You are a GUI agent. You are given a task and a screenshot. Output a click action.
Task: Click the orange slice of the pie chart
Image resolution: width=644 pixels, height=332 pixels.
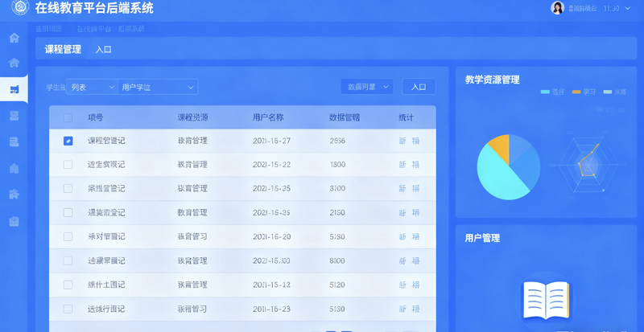point(498,147)
